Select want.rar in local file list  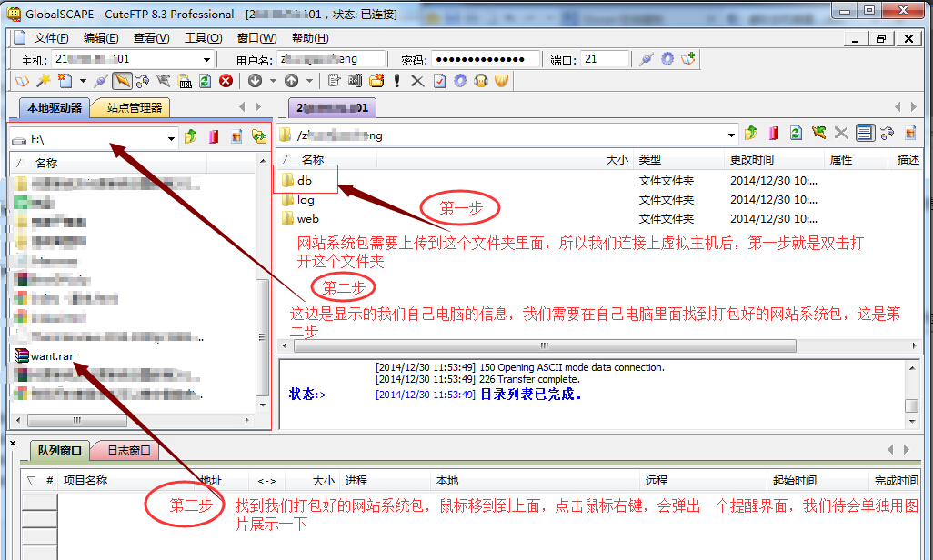(53, 355)
